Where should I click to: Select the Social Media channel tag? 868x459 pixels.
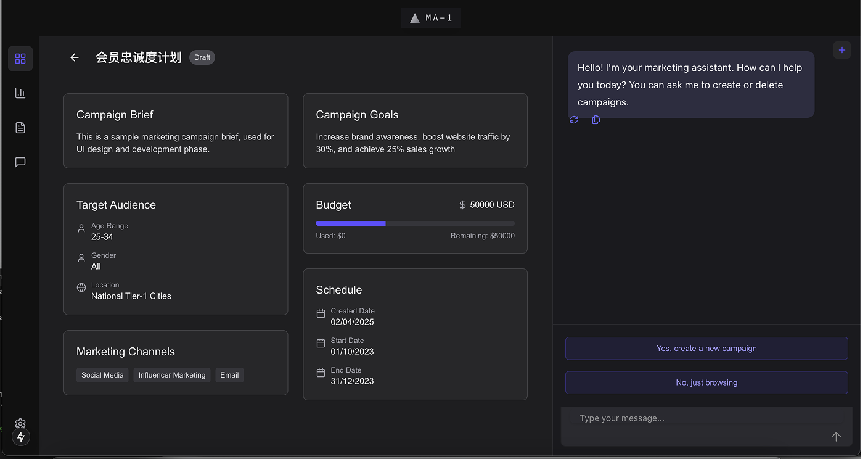click(102, 375)
